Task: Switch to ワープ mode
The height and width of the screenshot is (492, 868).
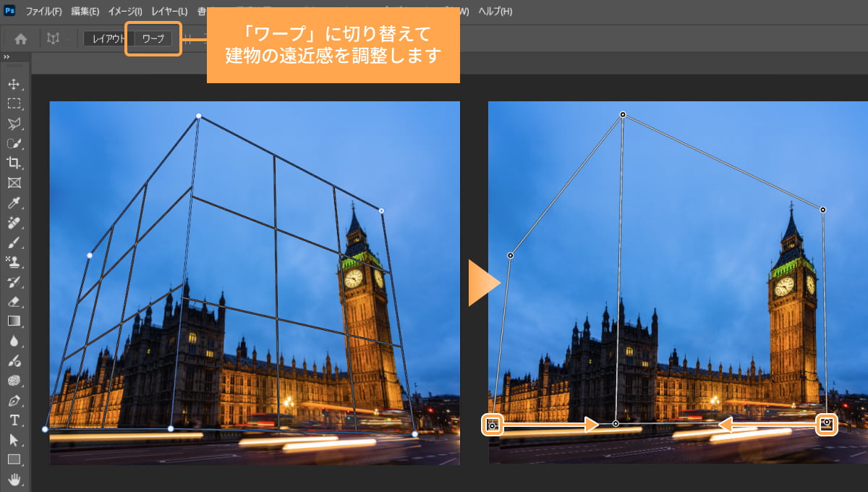Action: (x=153, y=38)
